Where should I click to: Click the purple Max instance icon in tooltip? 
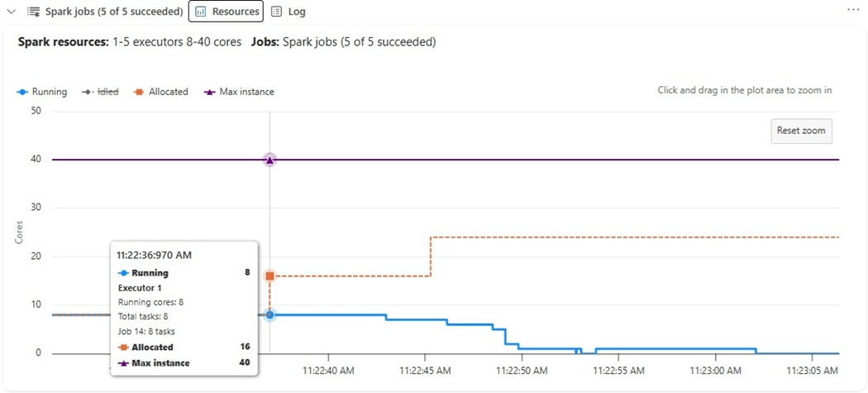coord(124,363)
